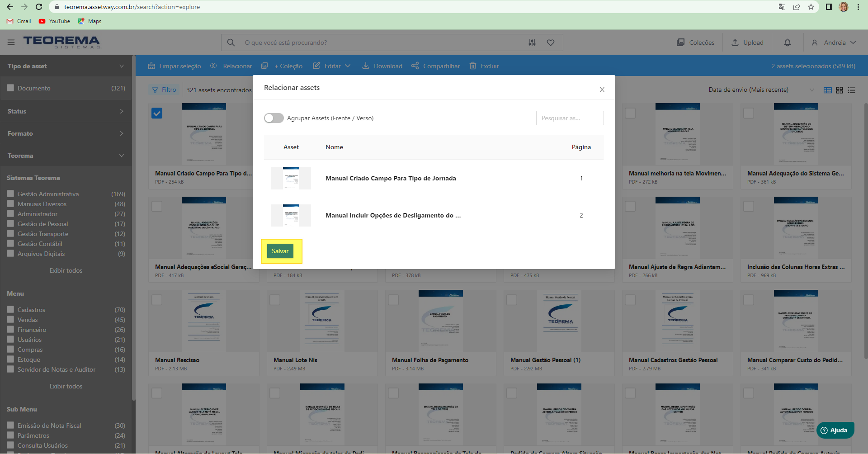Click + Coleção in the toolbar
The image size is (868, 454).
282,66
